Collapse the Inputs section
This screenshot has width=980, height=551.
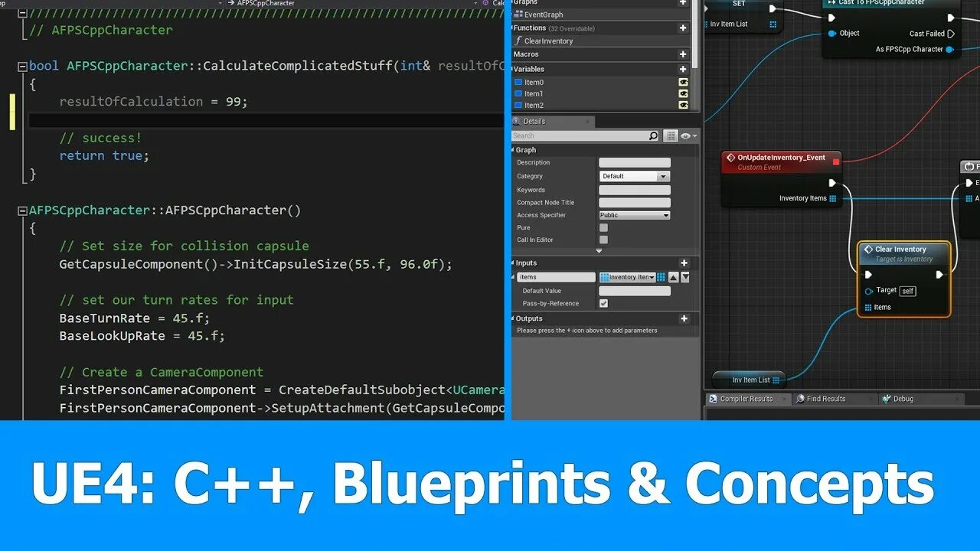(x=514, y=263)
